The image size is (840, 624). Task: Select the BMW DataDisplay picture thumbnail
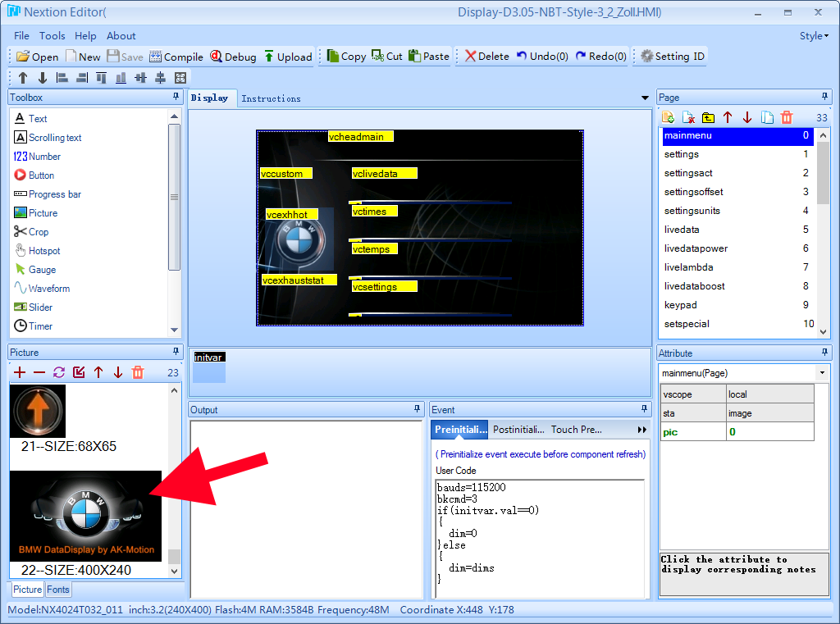coord(85,515)
